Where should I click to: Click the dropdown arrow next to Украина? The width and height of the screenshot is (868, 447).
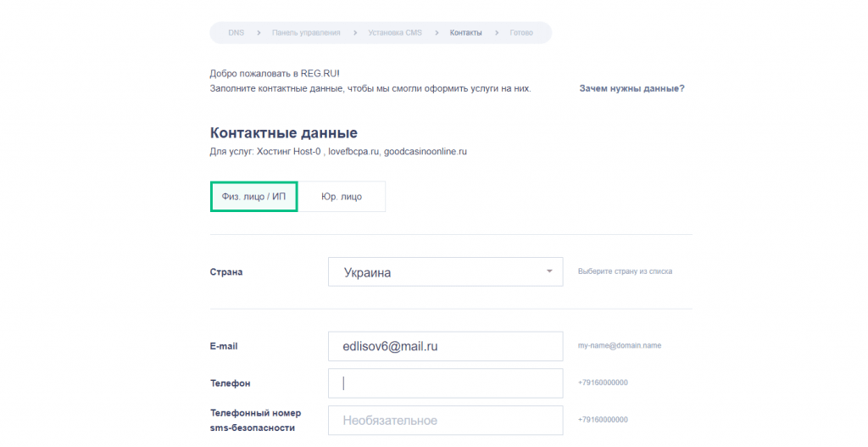tap(549, 271)
